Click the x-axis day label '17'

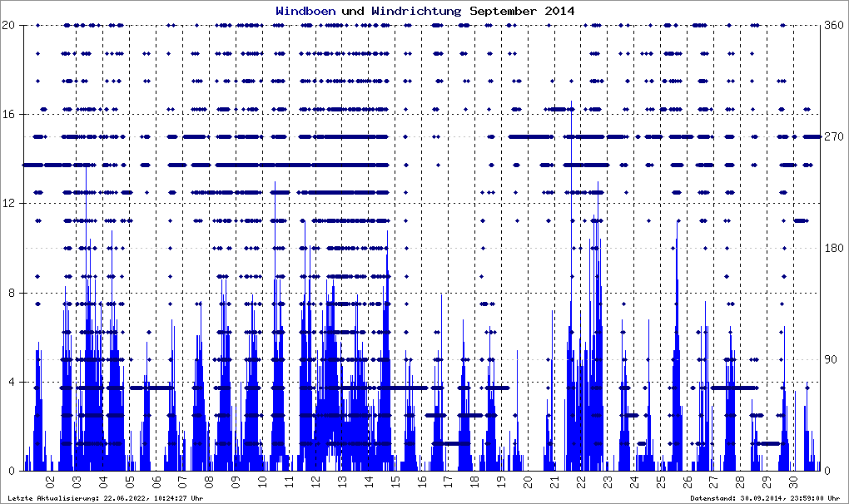[448, 482]
